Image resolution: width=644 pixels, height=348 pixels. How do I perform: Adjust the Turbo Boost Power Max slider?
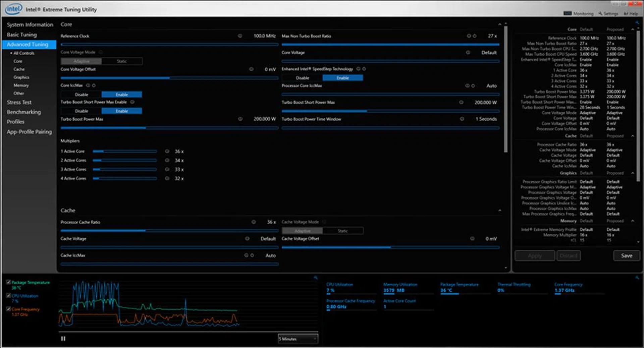[146, 128]
